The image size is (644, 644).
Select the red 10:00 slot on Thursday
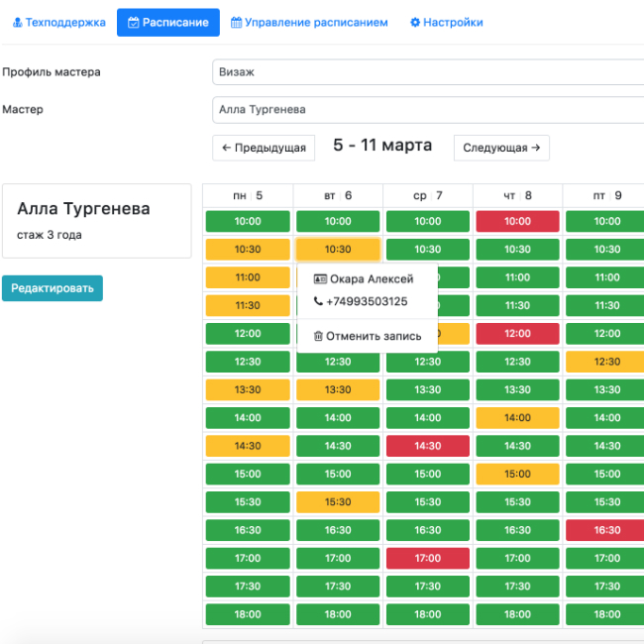pos(517,221)
